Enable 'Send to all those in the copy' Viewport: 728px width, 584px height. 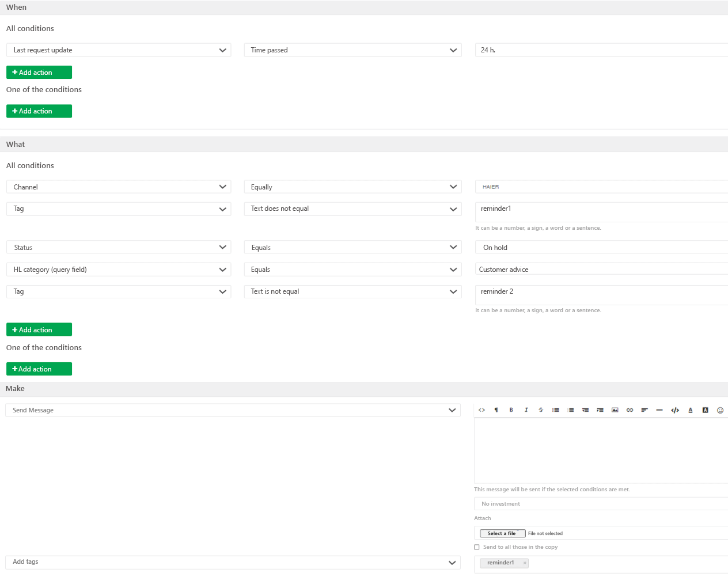pos(477,547)
